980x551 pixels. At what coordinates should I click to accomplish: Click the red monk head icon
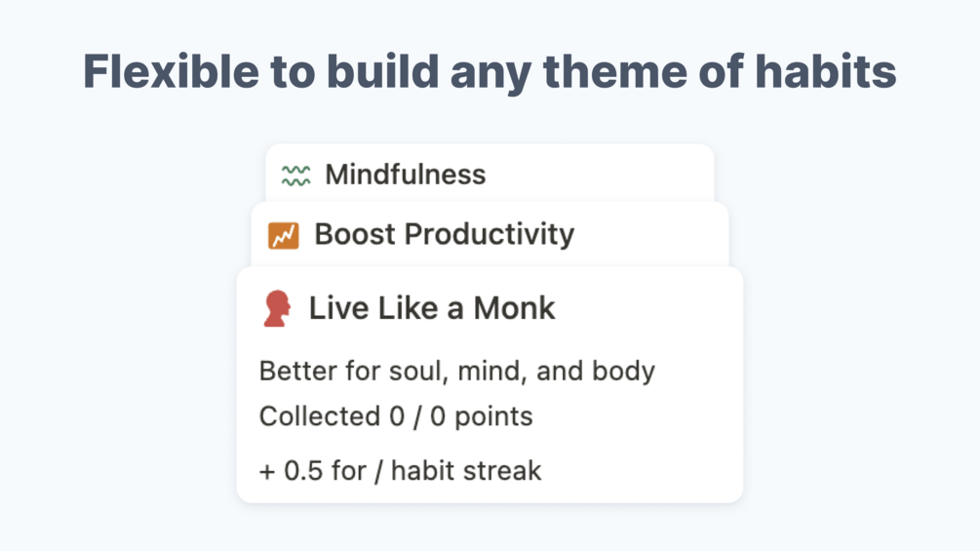pyautogui.click(x=277, y=308)
